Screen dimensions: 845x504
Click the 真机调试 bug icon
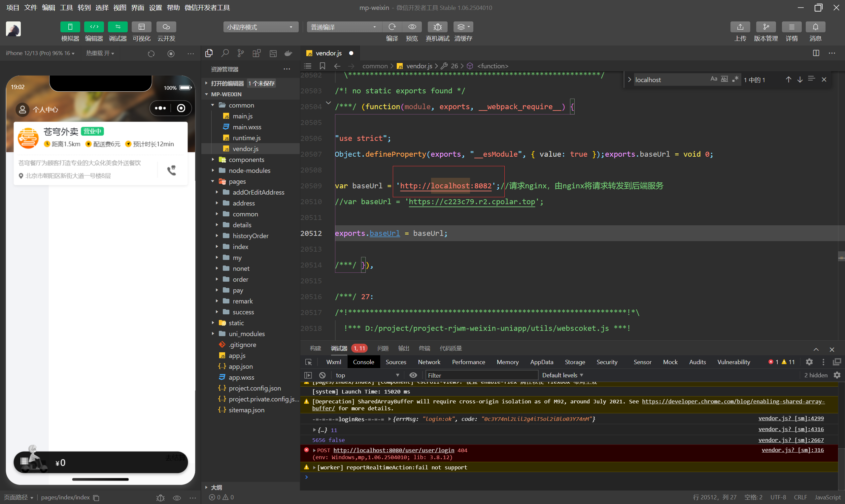[x=437, y=27]
